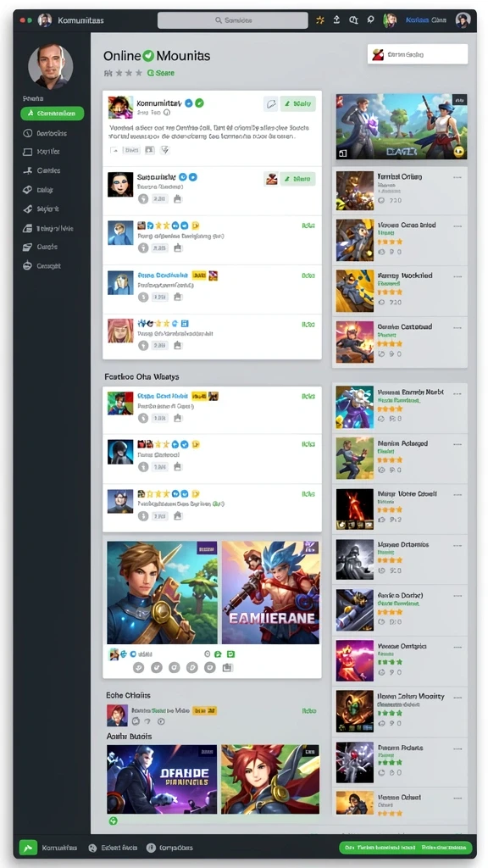
Task: Click the green link on the Eohe Otiaits post
Action: [308, 710]
